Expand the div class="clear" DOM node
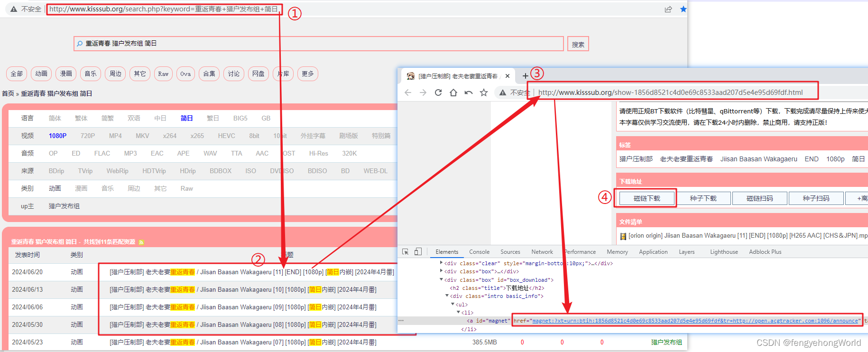 441,263
